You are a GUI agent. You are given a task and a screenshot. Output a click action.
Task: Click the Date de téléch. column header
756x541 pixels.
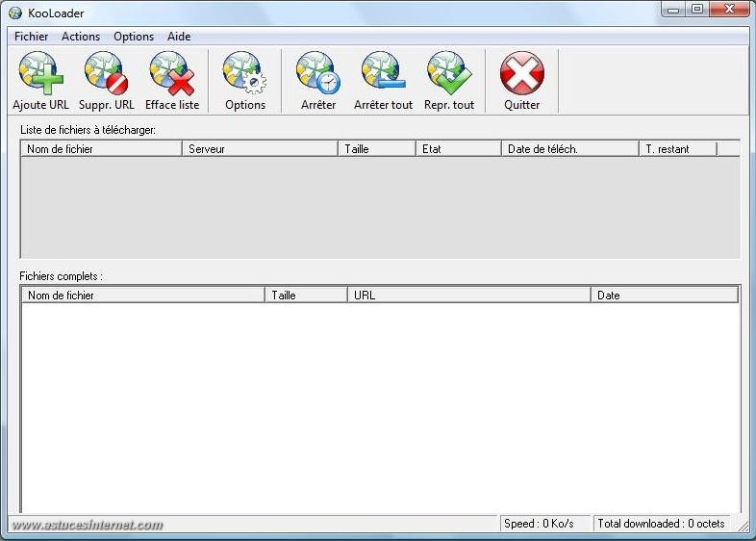[x=570, y=149]
